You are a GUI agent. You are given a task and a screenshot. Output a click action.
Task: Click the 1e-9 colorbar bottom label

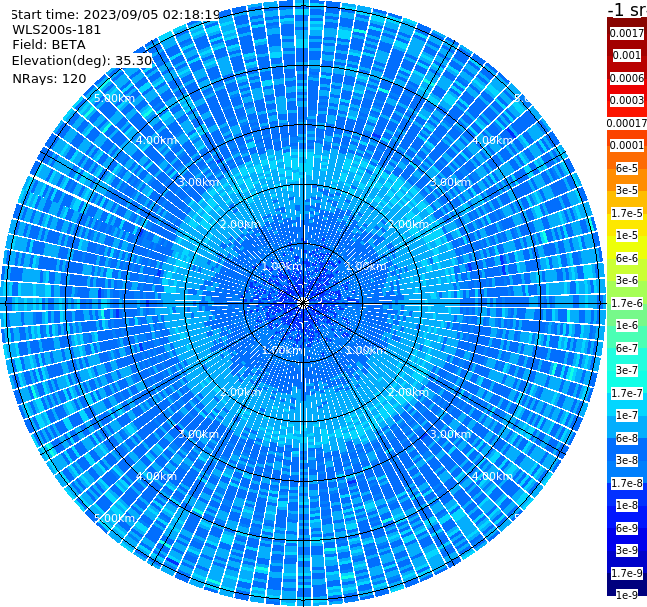point(627,595)
